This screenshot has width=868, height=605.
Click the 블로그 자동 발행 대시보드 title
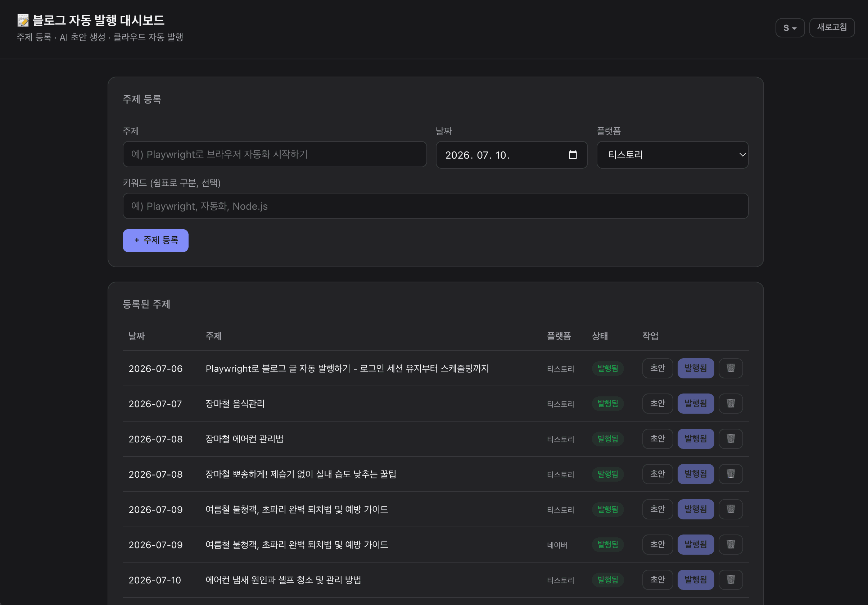pyautogui.click(x=98, y=20)
